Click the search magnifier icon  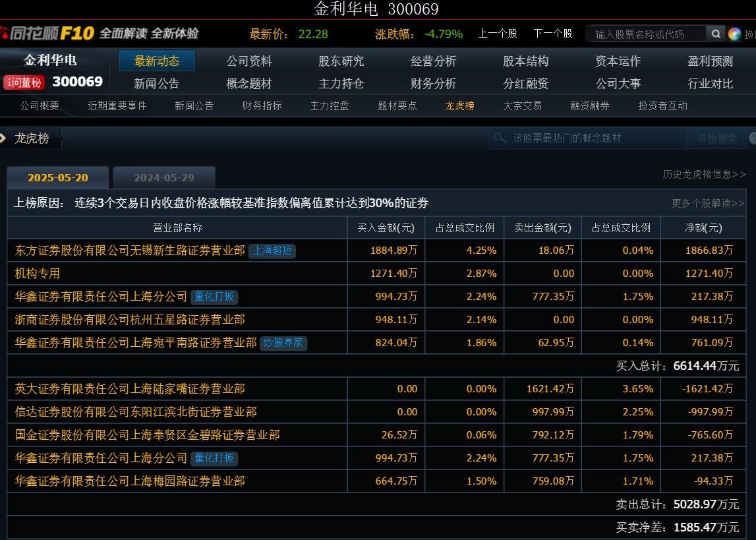tap(716, 34)
